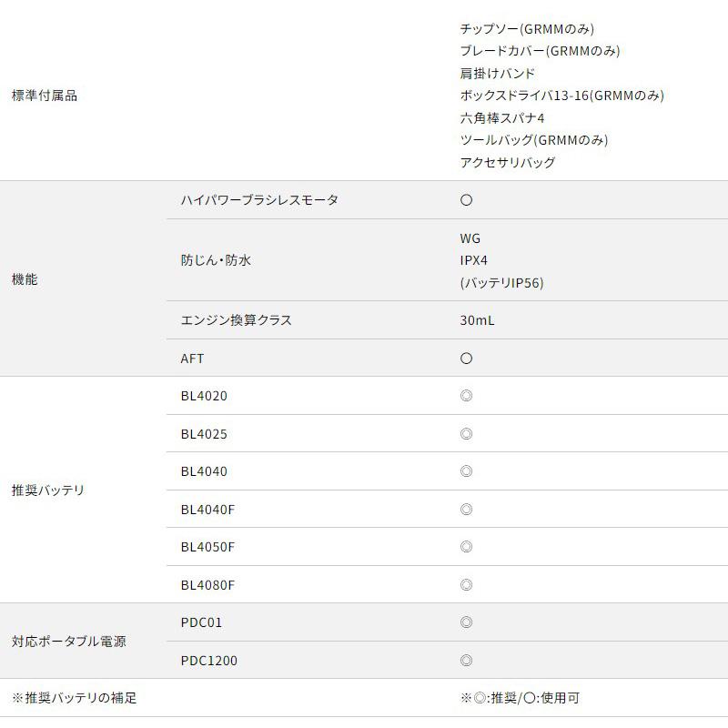Click the IPX4 rating text
The height and width of the screenshot is (728, 728).
474,260
